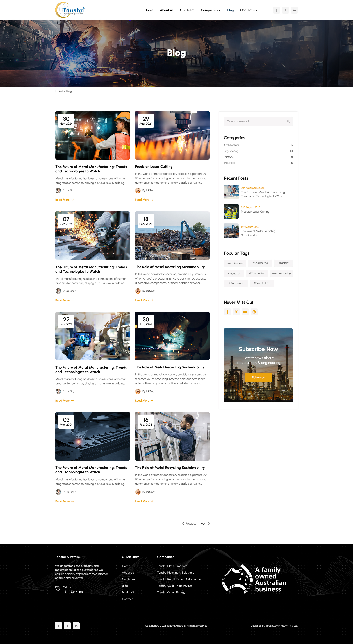Open the Contact us menu item

pyautogui.click(x=248, y=10)
